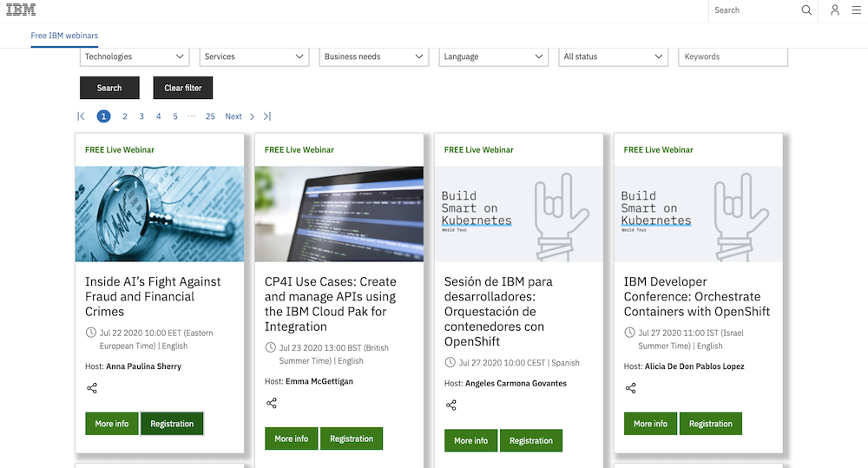This screenshot has width=868, height=468.
Task: Go to page 5
Action: click(x=175, y=116)
